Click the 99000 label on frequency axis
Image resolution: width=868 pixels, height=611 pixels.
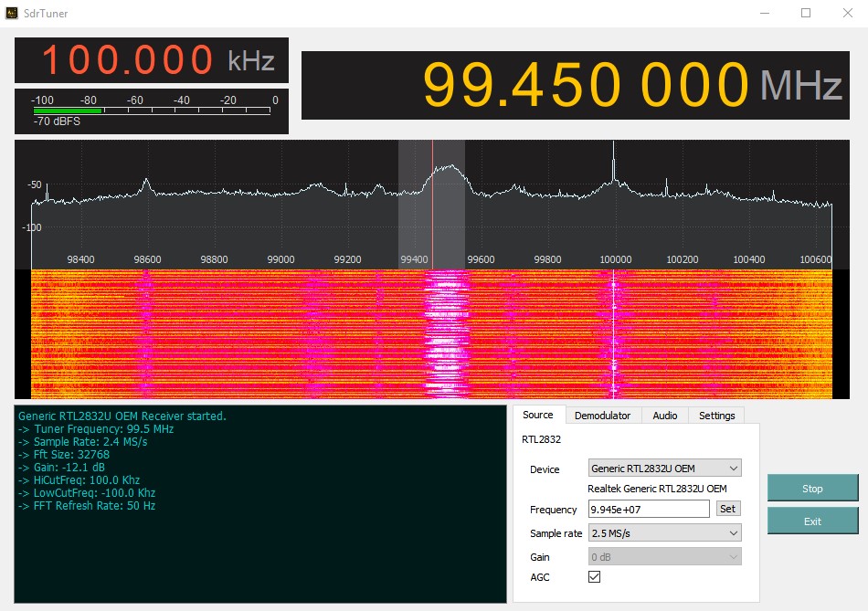281,259
